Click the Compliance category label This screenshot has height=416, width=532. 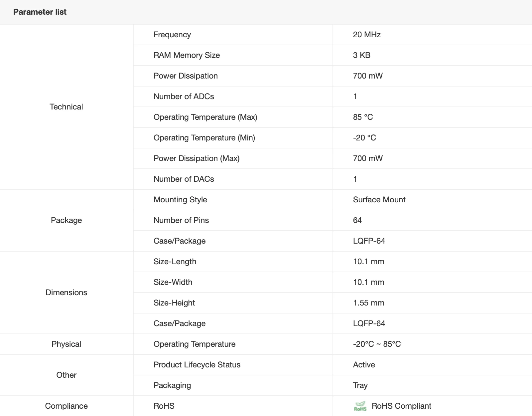click(66, 406)
